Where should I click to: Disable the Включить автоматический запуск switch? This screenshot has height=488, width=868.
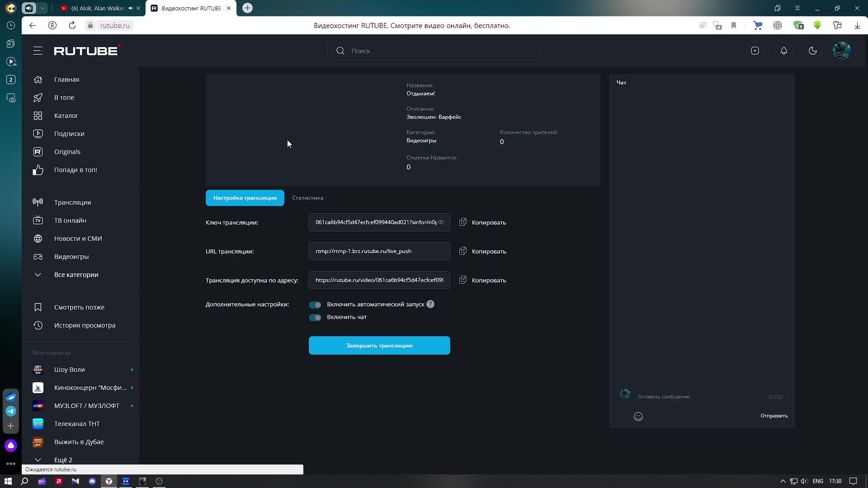point(315,305)
